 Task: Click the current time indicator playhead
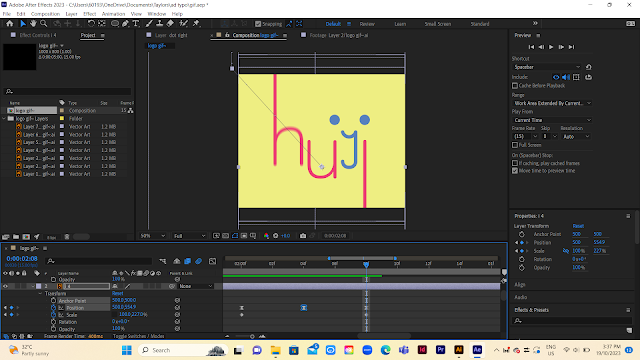[366, 264]
